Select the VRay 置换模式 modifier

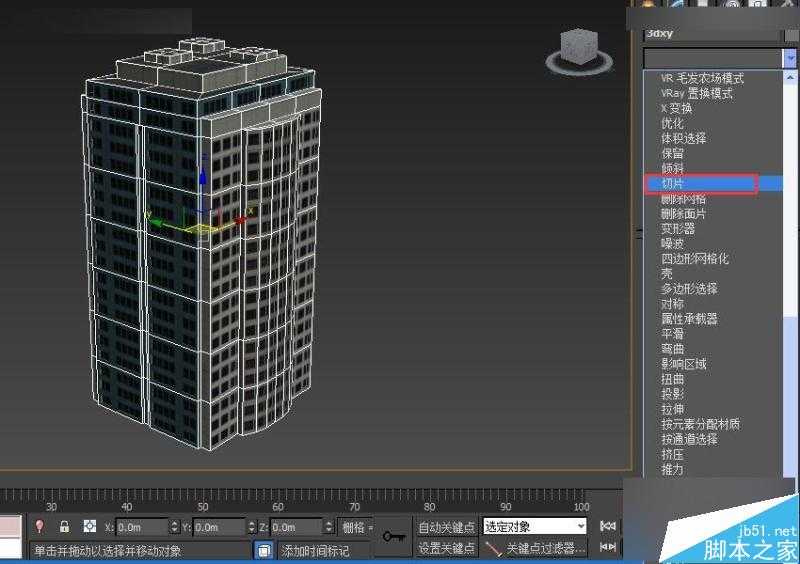pyautogui.click(x=696, y=93)
